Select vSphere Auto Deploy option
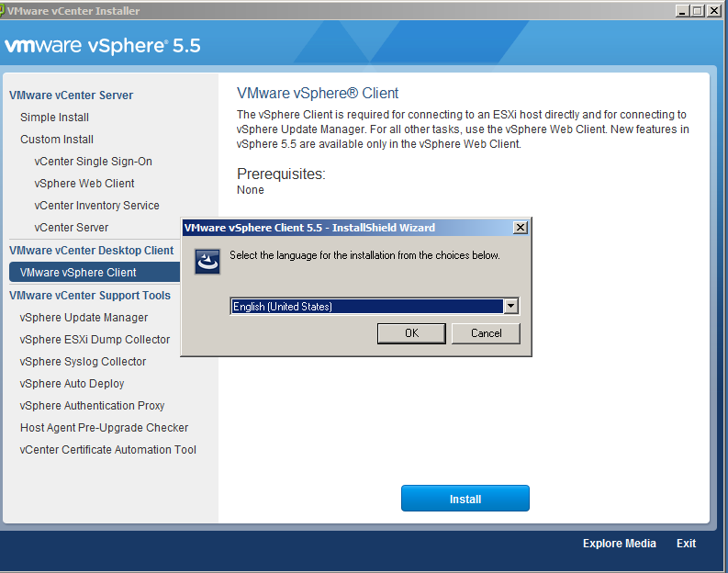 pyautogui.click(x=73, y=384)
